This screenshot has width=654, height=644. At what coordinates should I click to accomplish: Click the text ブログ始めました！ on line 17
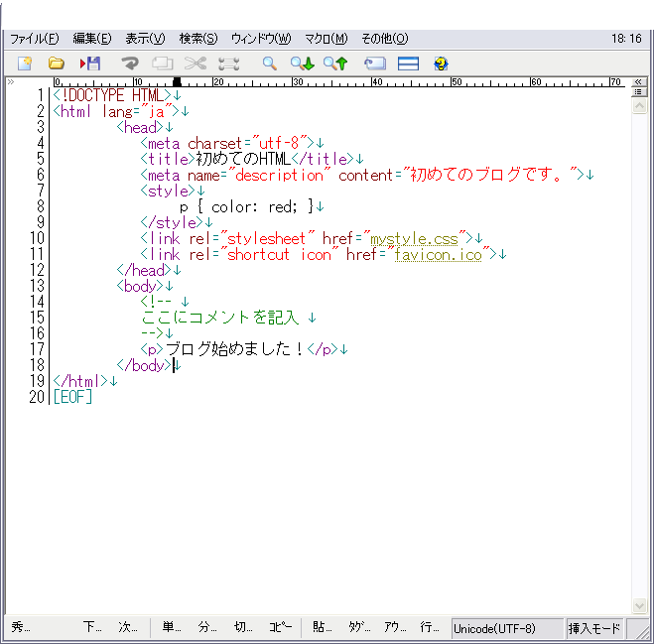pyautogui.click(x=235, y=349)
